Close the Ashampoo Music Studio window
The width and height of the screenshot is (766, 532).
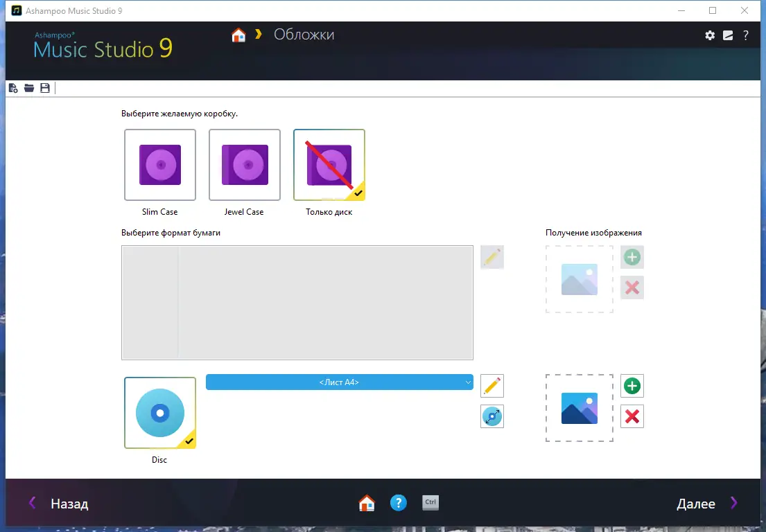coord(745,11)
